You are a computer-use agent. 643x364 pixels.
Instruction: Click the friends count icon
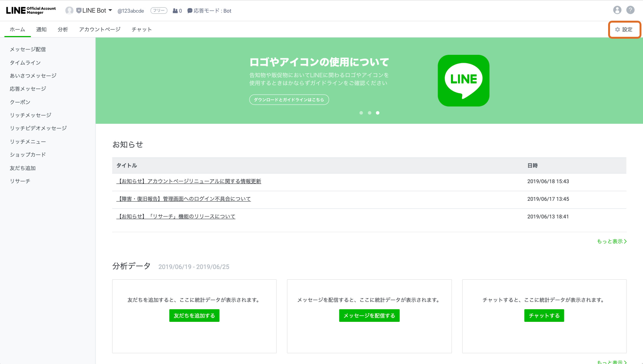coord(175,11)
